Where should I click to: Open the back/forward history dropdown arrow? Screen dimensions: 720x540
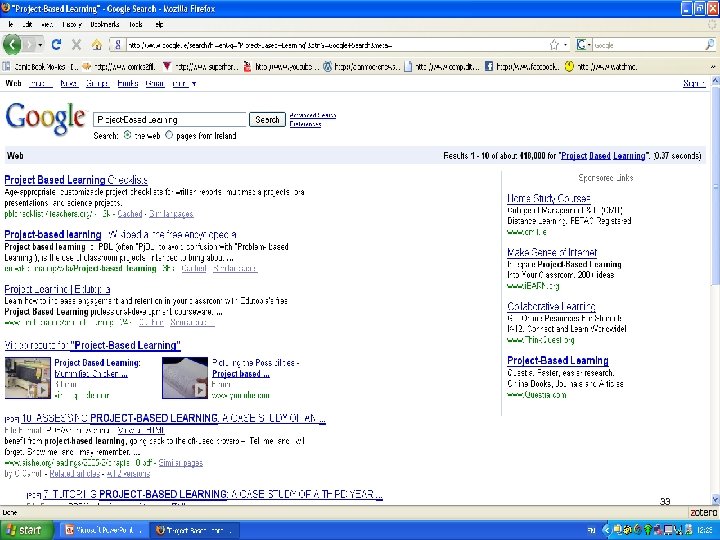pos(40,45)
